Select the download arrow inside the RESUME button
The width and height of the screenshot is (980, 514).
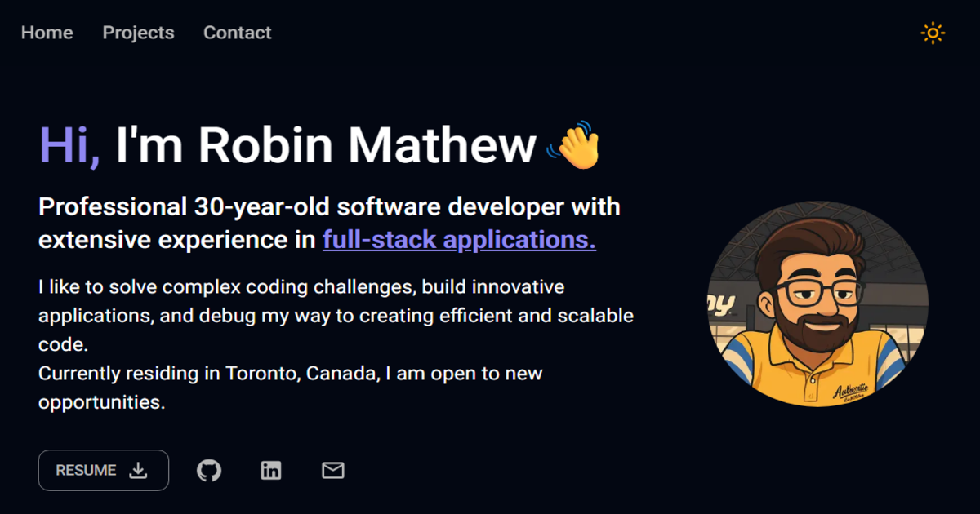[x=137, y=470]
